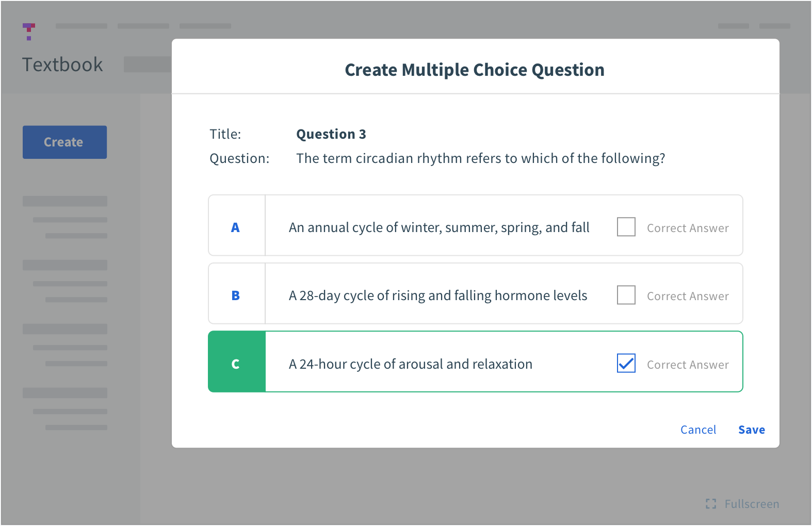Image resolution: width=812 pixels, height=526 pixels.
Task: Edit the Question 3 title field
Action: pyautogui.click(x=331, y=134)
